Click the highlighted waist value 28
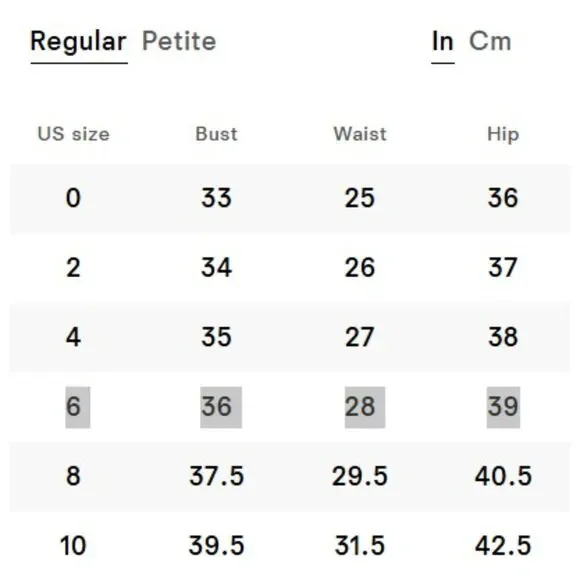This screenshot has width=580, height=580. click(365, 407)
